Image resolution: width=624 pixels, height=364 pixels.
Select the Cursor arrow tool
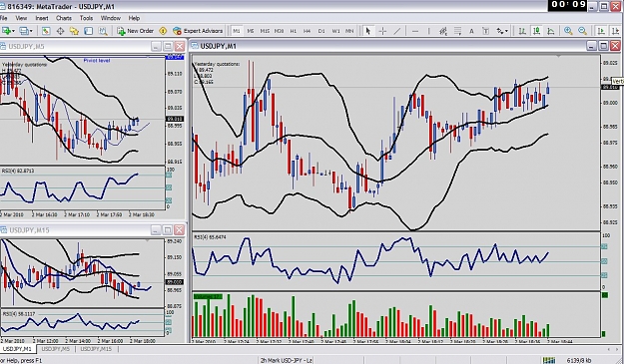[368, 31]
